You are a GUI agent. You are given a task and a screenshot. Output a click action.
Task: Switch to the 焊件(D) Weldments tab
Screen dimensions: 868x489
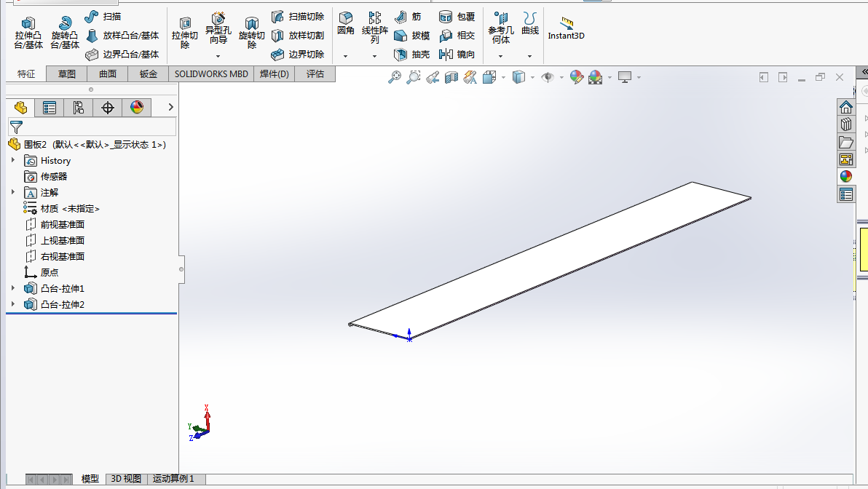pyautogui.click(x=275, y=74)
